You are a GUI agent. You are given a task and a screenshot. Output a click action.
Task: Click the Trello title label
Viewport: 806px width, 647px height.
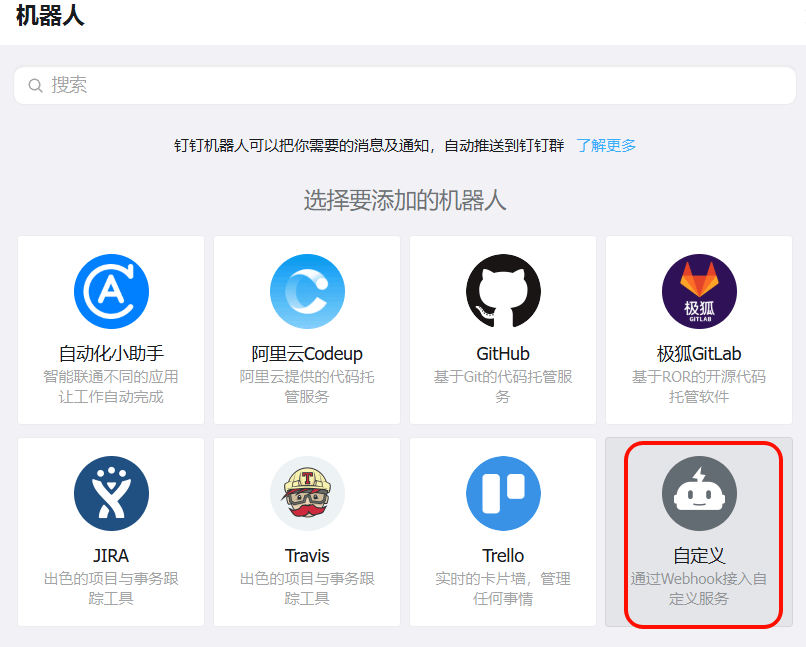point(503,556)
